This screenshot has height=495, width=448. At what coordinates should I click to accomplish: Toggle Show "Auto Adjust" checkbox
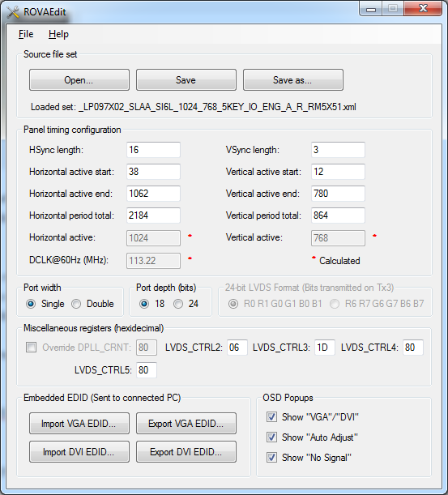click(x=271, y=437)
